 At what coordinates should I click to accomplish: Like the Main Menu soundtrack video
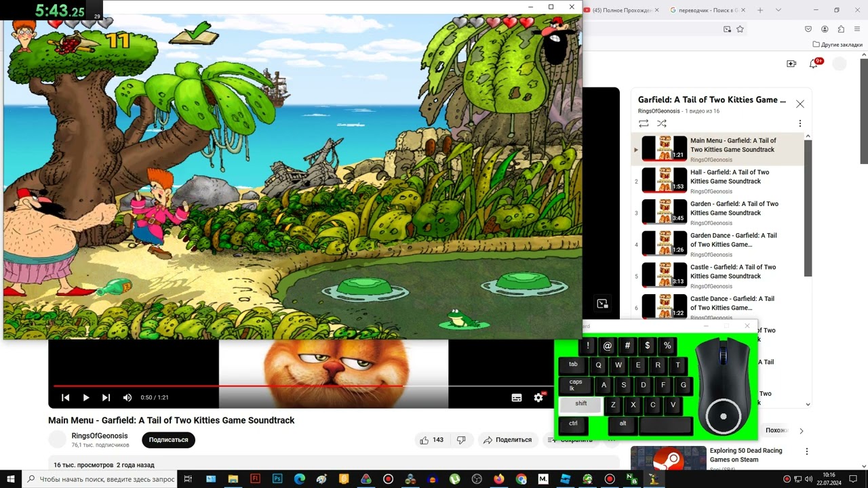coord(431,440)
